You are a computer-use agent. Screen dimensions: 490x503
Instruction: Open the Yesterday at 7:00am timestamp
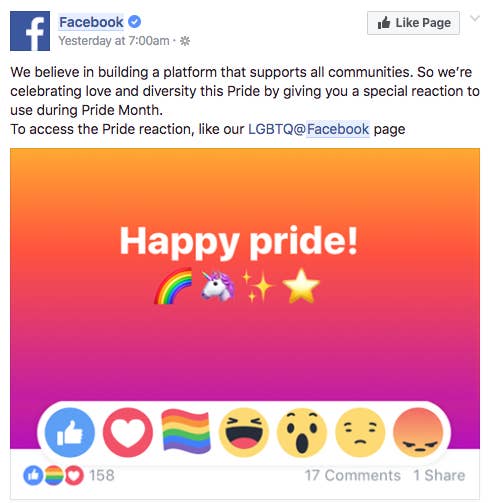click(x=114, y=41)
